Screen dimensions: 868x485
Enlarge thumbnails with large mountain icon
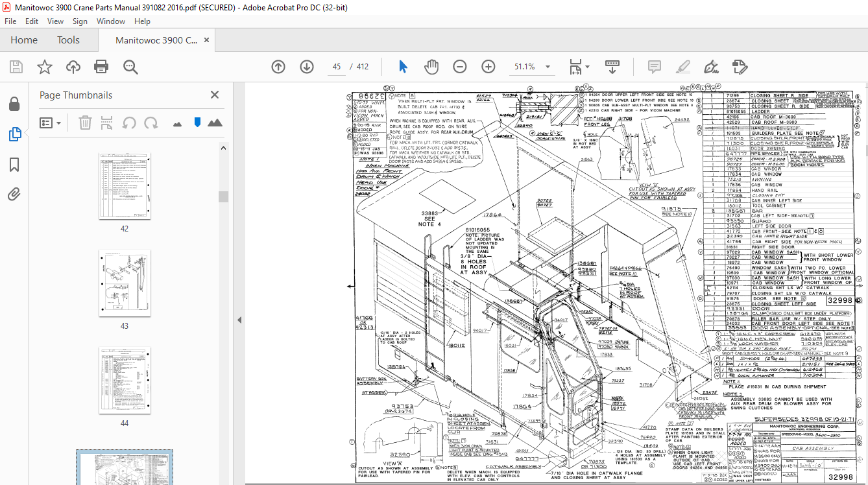[x=215, y=123]
